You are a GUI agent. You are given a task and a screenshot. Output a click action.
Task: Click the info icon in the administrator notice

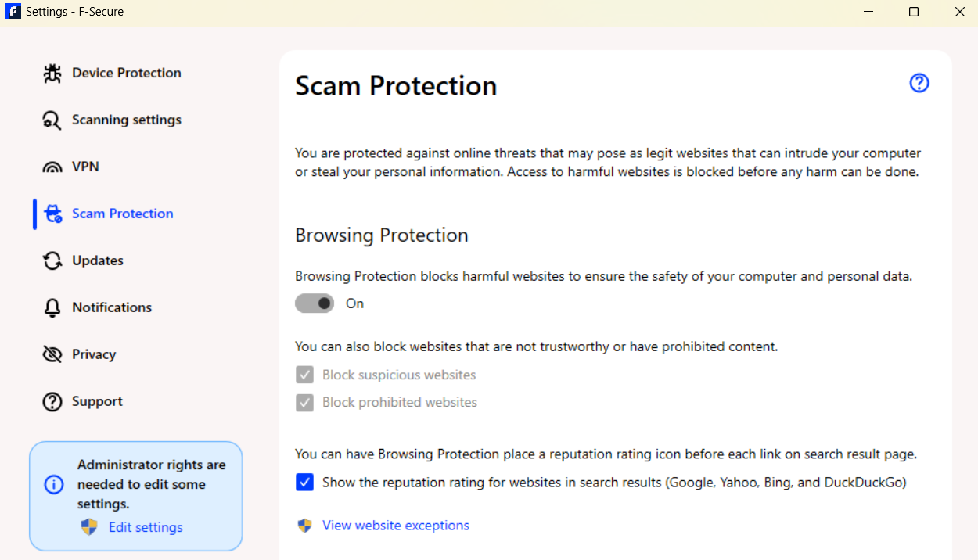(53, 485)
